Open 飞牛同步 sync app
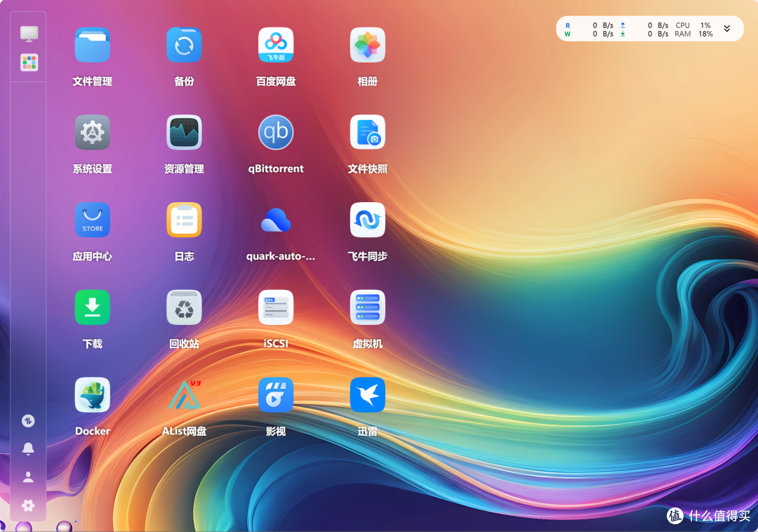758x532 pixels. point(367,220)
